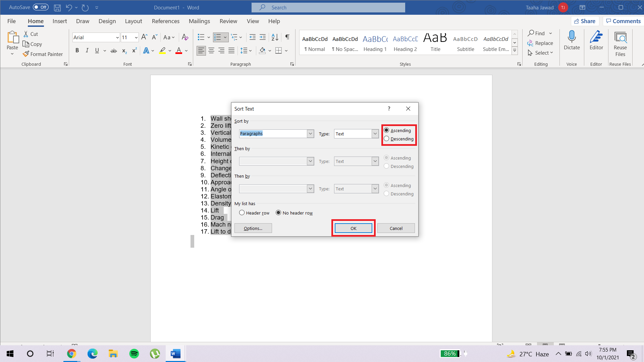
Task: Open the Comments button
Action: click(x=623, y=21)
